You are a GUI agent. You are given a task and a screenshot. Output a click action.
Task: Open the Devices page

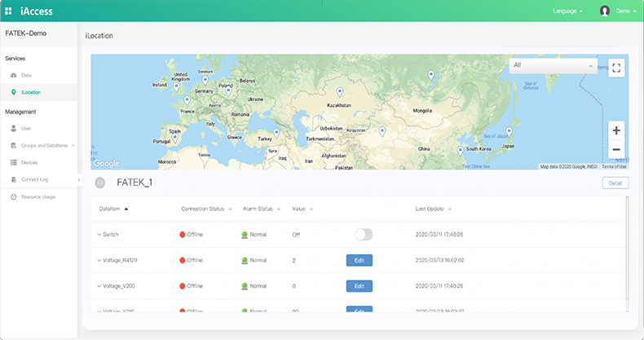pyautogui.click(x=29, y=162)
